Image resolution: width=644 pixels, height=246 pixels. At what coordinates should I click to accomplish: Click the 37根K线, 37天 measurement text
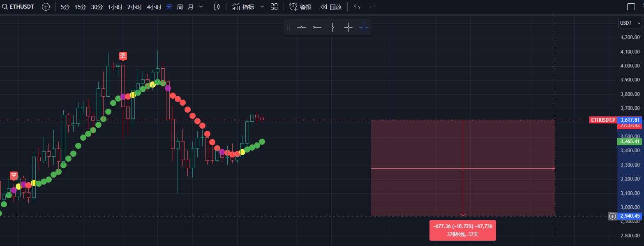coord(463,234)
